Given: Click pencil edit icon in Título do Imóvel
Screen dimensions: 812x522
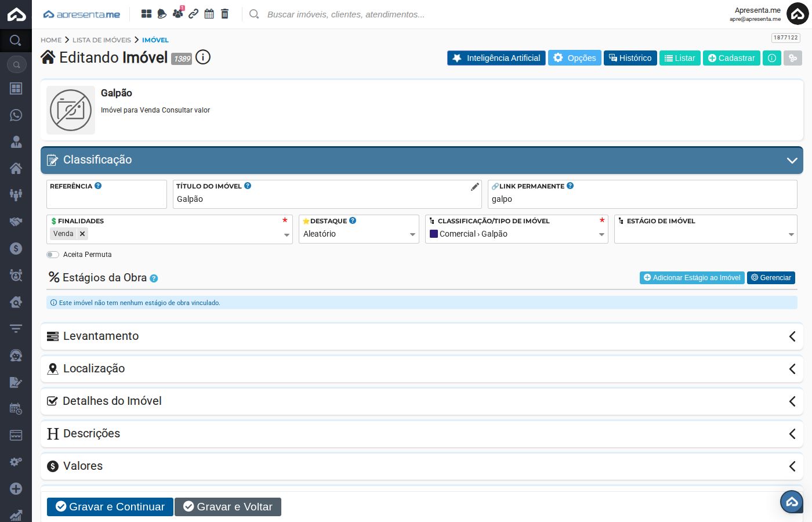Looking at the screenshot, I should pos(474,187).
